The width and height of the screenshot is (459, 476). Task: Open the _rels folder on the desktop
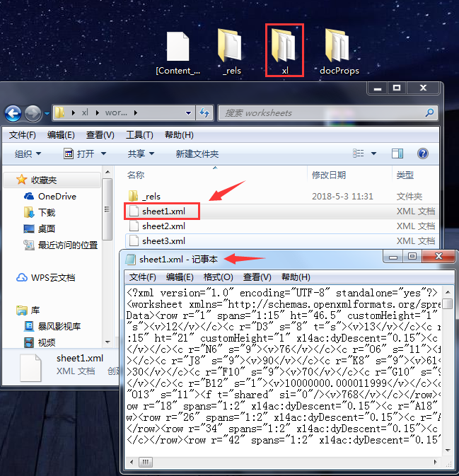click(x=231, y=52)
